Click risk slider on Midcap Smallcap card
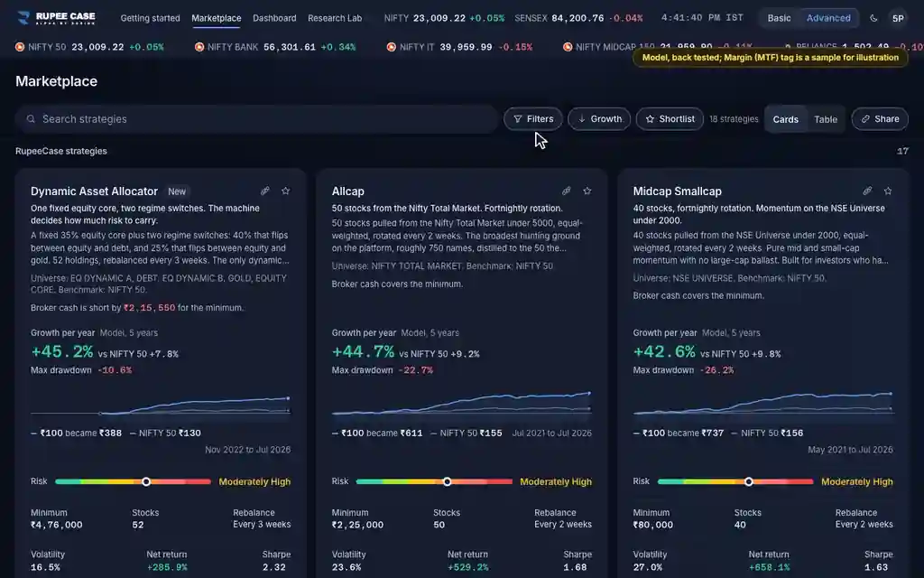The height and width of the screenshot is (578, 924). coord(735,482)
